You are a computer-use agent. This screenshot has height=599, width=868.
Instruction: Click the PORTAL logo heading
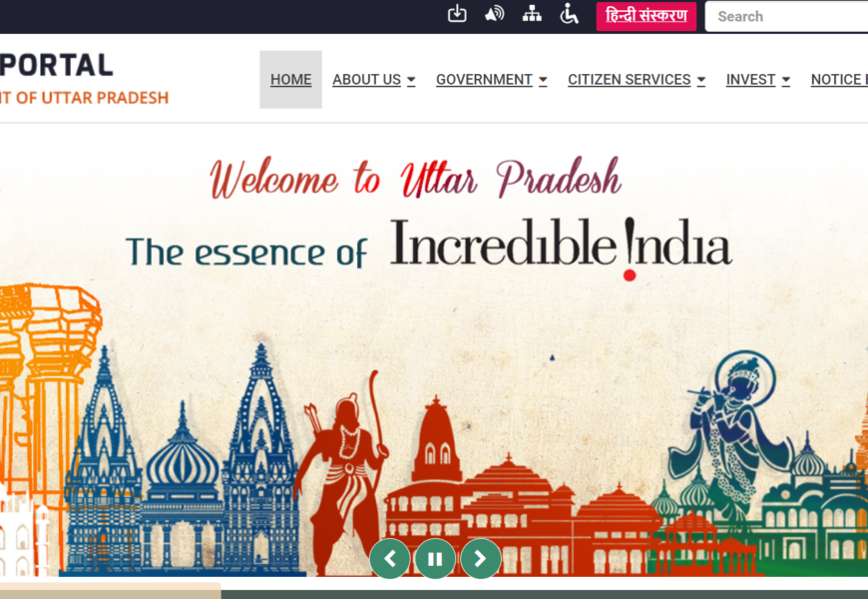[x=57, y=65]
